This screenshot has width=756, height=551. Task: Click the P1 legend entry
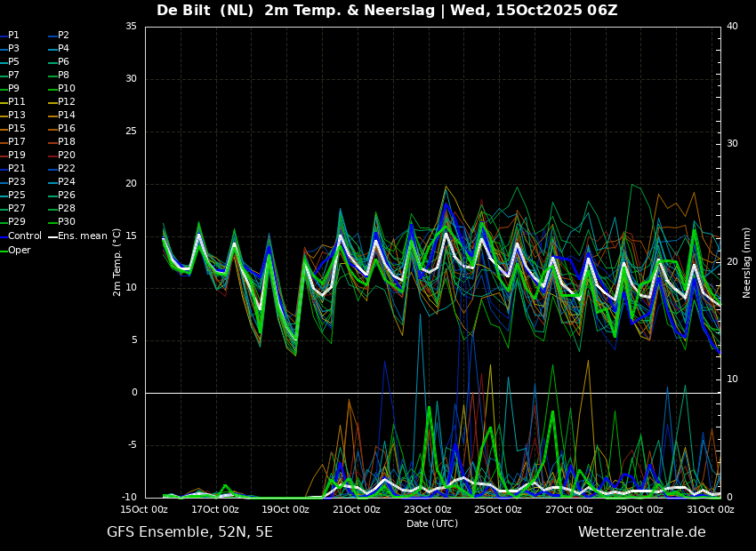(x=10, y=36)
